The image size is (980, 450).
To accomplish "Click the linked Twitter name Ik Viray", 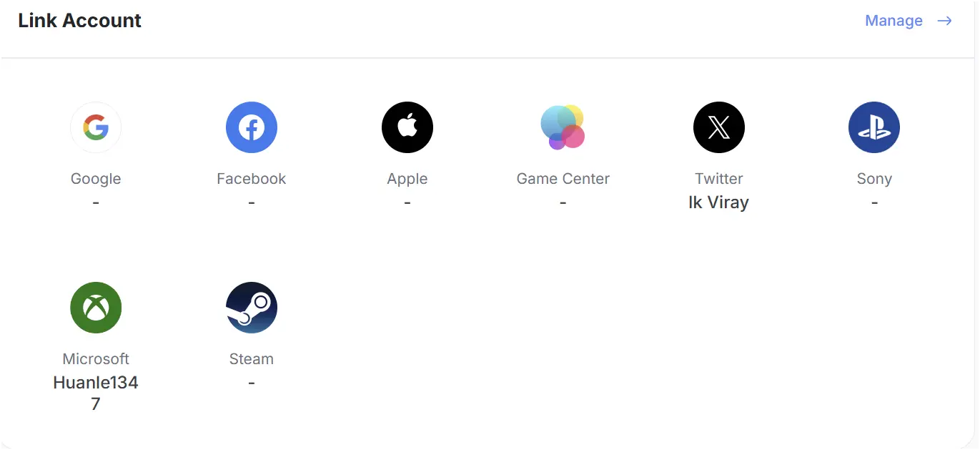I will (x=719, y=202).
